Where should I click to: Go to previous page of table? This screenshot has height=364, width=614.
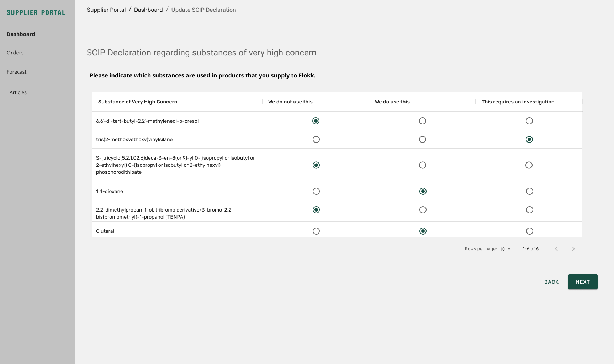556,249
